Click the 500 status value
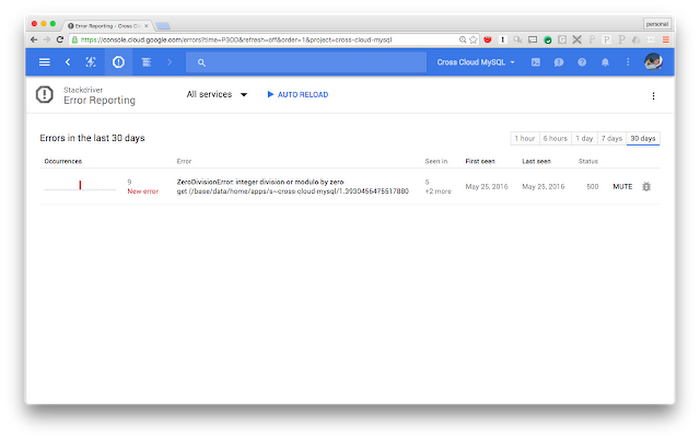 pyautogui.click(x=592, y=187)
